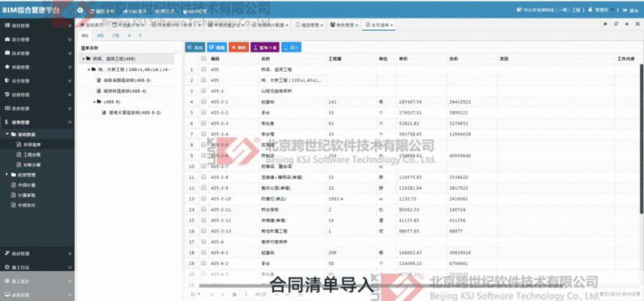
Task: Collapse the (405-5) tree node arrow
Action: click(94, 101)
